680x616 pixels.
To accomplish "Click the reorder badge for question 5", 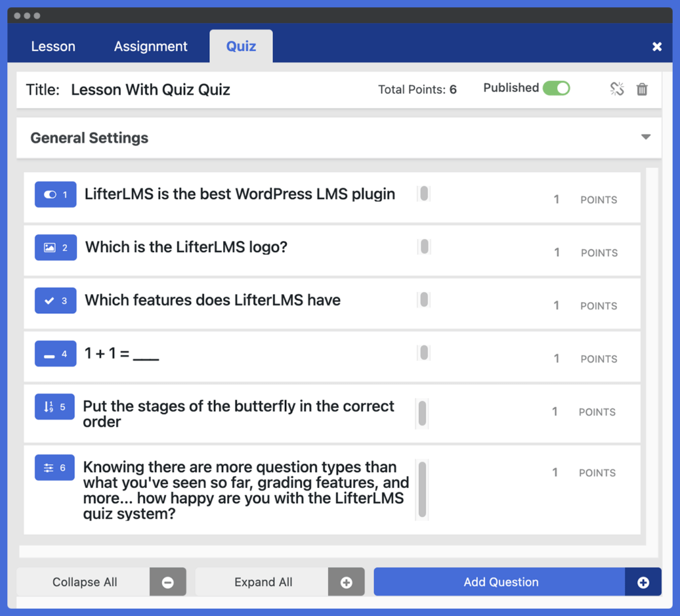I will click(x=54, y=407).
